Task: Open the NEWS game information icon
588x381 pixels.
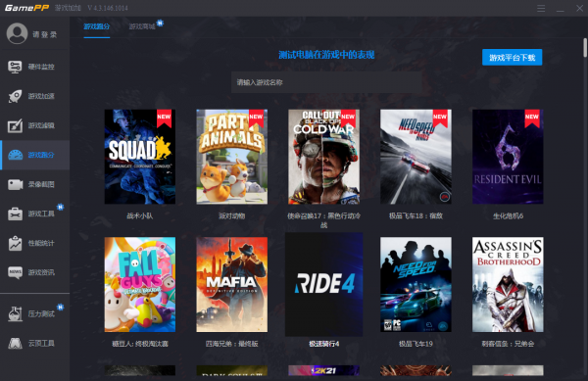Action: click(x=15, y=272)
